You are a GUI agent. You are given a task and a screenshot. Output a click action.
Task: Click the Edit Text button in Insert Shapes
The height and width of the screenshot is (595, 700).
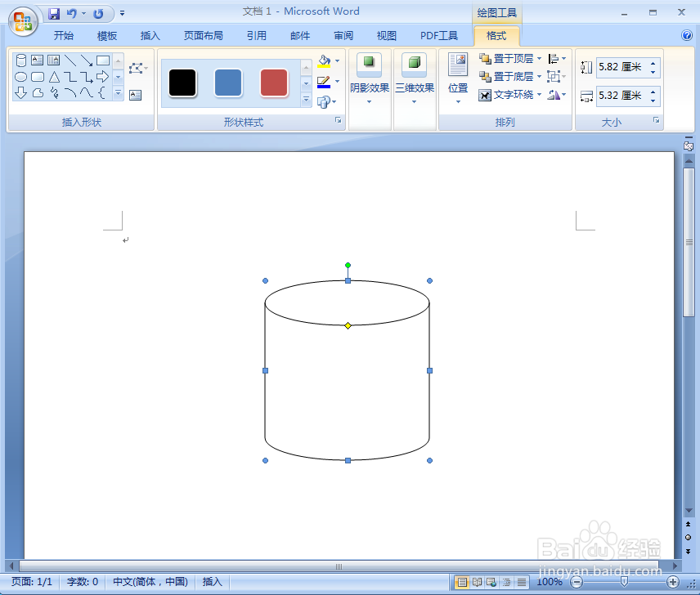point(135,95)
